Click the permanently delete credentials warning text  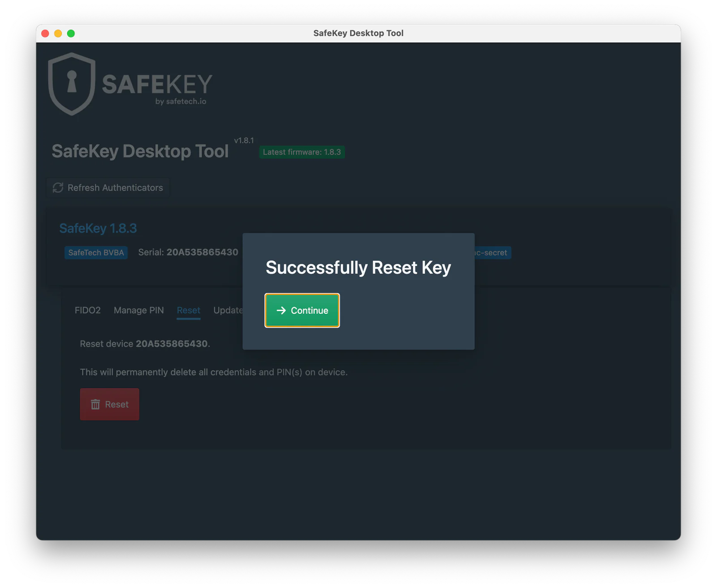click(214, 372)
